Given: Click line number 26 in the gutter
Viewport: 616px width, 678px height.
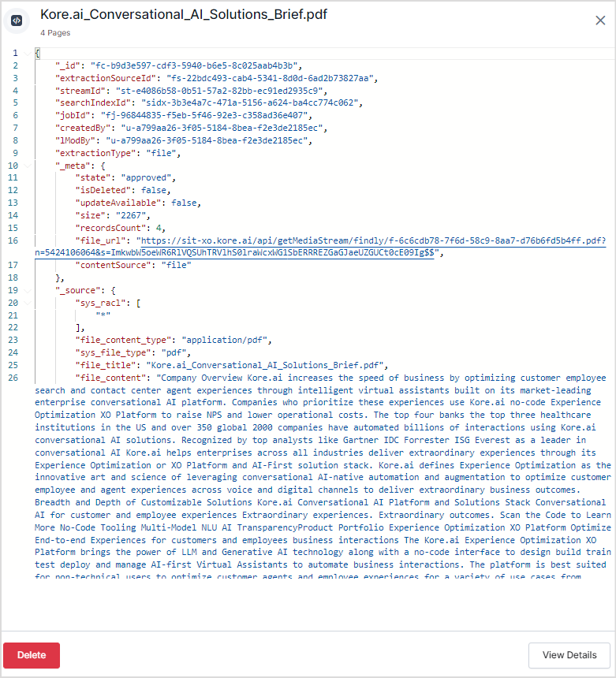Looking at the screenshot, I should pos(13,378).
